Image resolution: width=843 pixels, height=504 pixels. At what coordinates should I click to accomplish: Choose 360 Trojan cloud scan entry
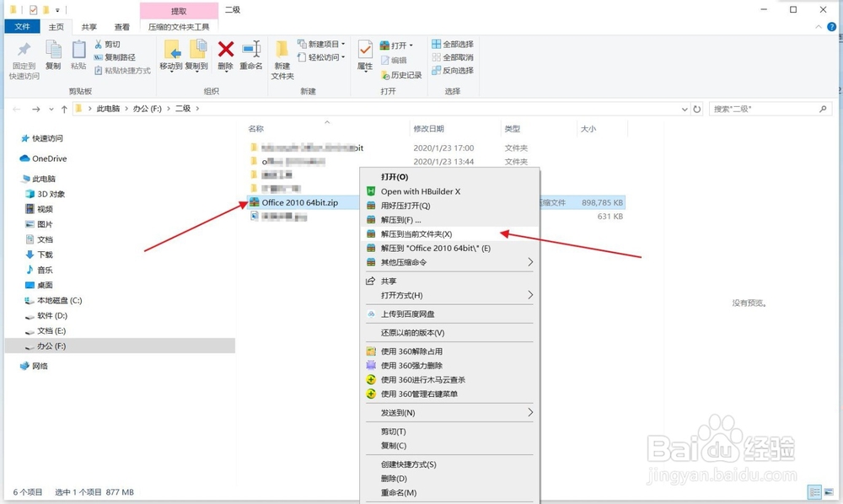tap(449, 379)
